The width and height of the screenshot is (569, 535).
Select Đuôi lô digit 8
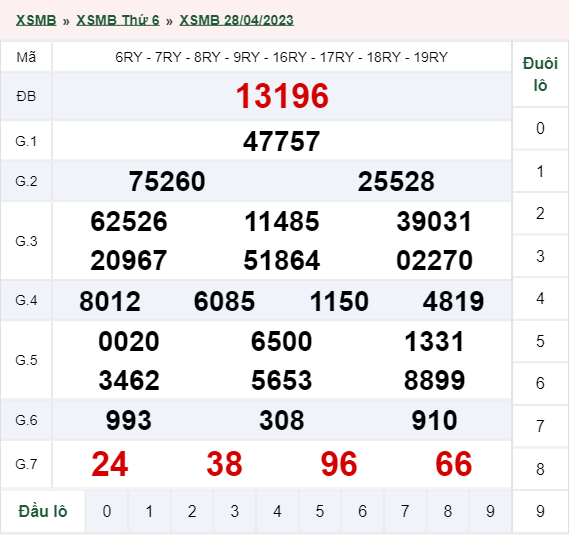540,469
